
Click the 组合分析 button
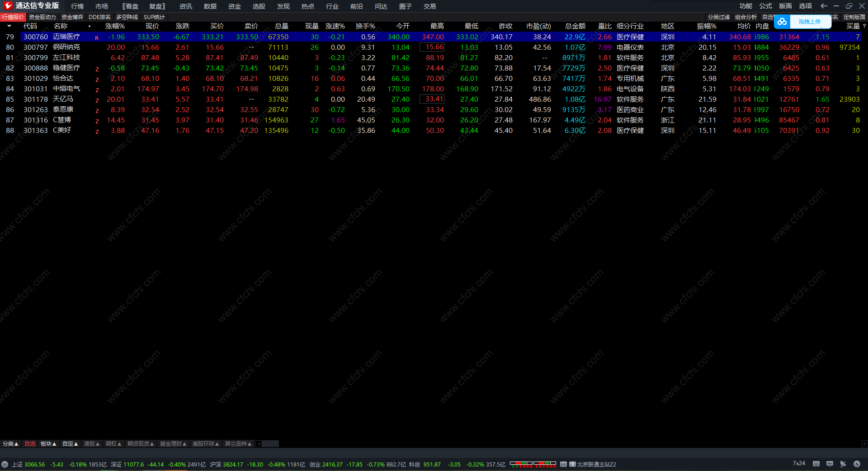pos(746,17)
